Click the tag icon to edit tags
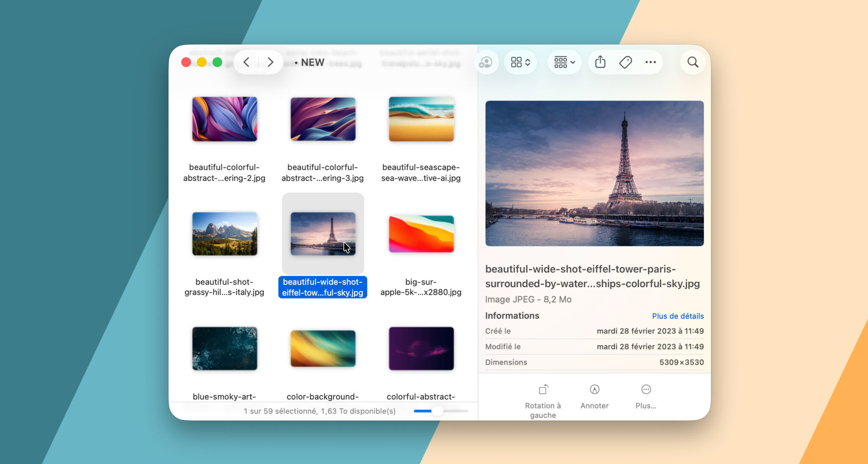The image size is (868, 464). tap(626, 62)
